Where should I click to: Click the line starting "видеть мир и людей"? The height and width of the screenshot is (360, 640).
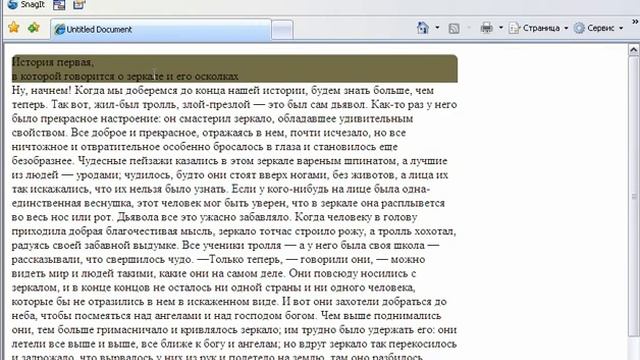click(x=214, y=273)
